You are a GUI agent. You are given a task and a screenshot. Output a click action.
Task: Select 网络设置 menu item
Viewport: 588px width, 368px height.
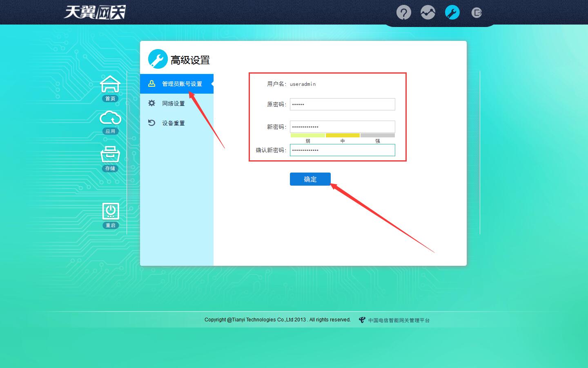(x=177, y=103)
